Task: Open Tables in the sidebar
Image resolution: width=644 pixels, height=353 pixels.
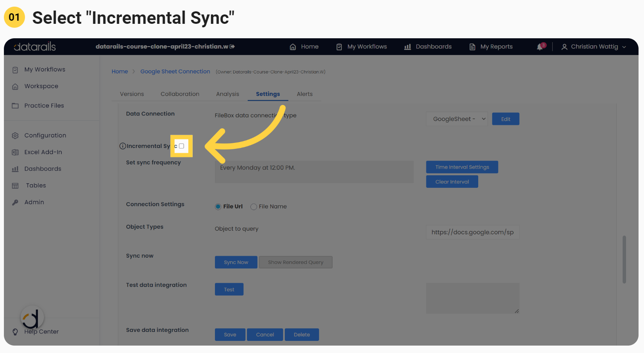Action: (x=36, y=185)
